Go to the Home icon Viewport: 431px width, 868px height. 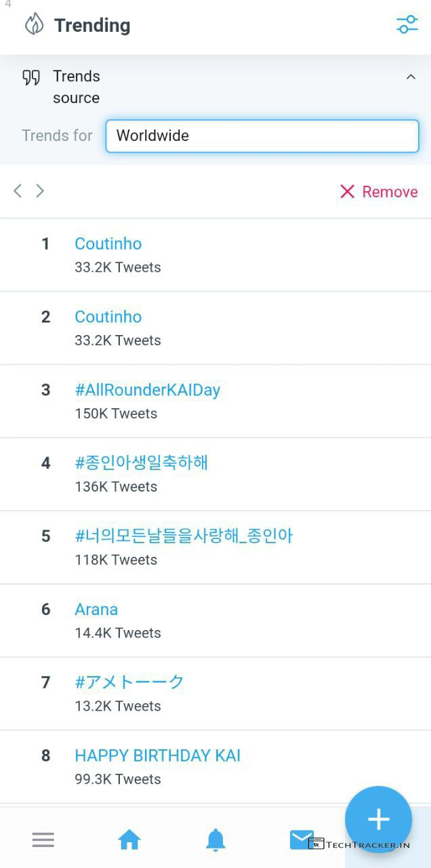pos(129,840)
